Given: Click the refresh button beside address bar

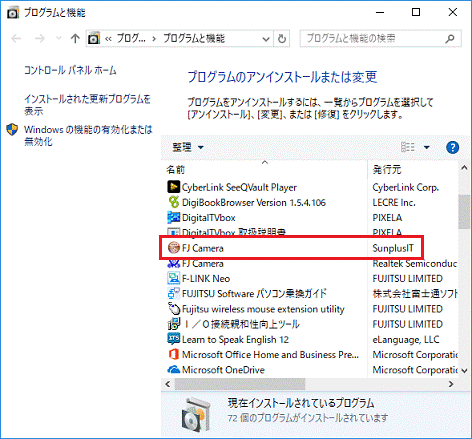Looking at the screenshot, I should tap(282, 39).
